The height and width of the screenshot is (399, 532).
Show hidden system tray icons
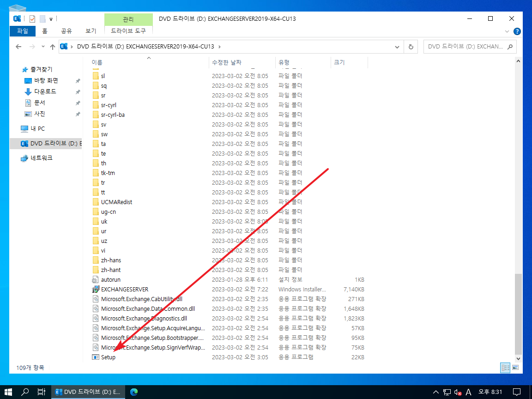point(436,392)
